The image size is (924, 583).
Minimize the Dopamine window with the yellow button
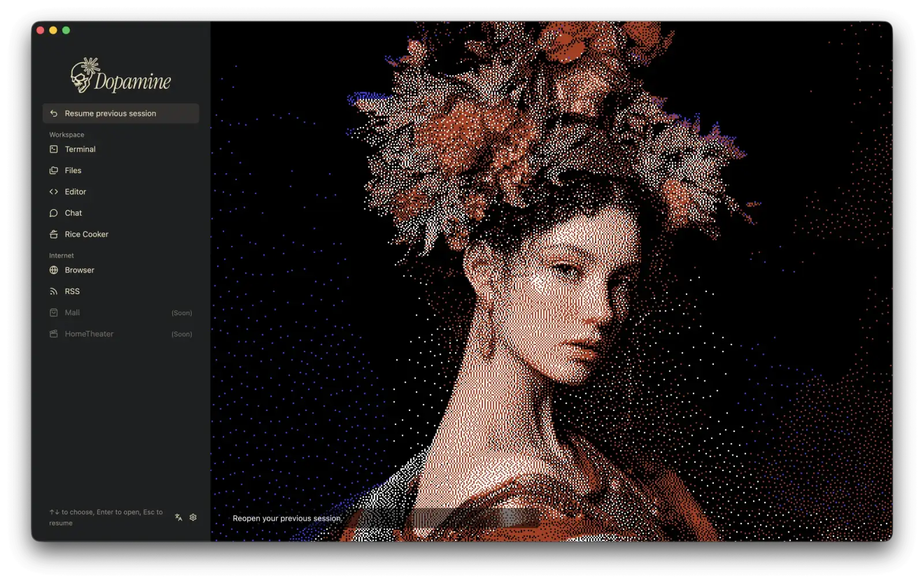(53, 30)
